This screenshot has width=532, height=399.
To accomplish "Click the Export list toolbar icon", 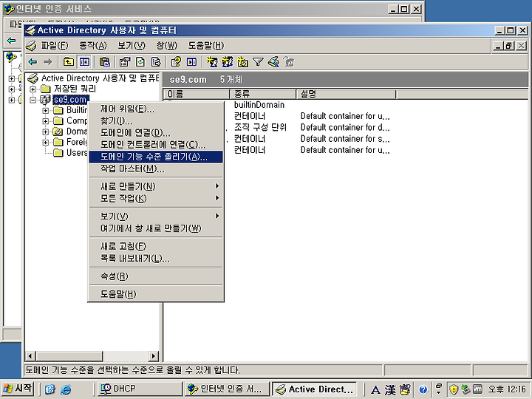I will tap(155, 62).
